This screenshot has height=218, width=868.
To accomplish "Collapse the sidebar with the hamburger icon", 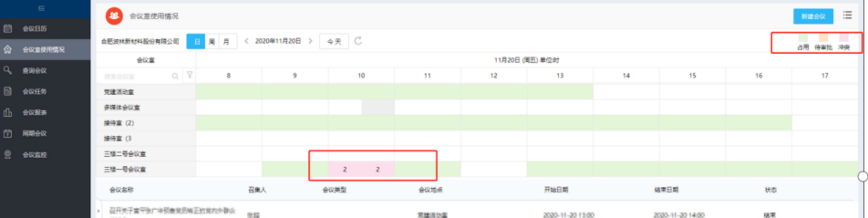I will 41,9.
